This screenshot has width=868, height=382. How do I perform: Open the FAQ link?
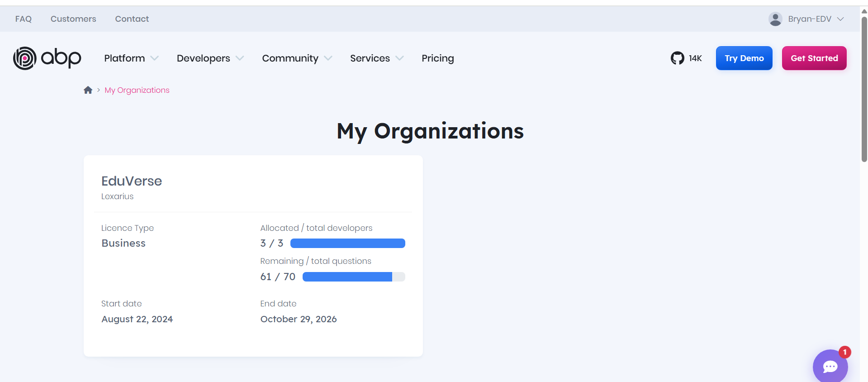pos(24,19)
